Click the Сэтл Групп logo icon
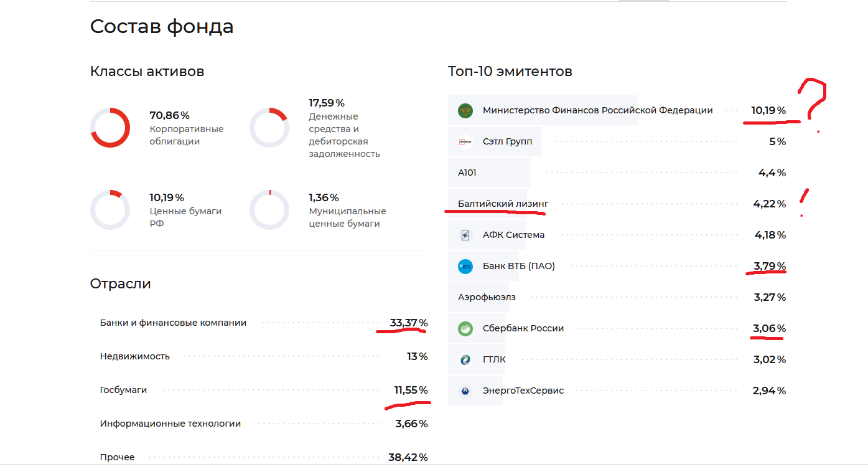 point(465,142)
